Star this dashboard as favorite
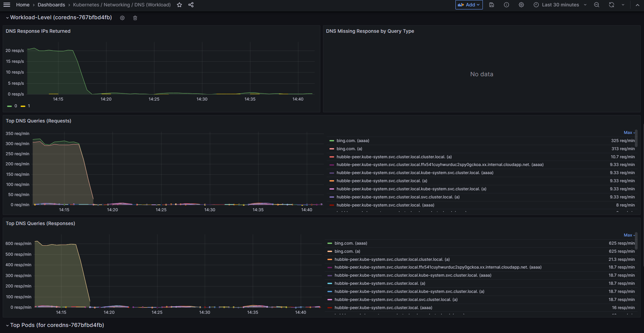 click(179, 5)
